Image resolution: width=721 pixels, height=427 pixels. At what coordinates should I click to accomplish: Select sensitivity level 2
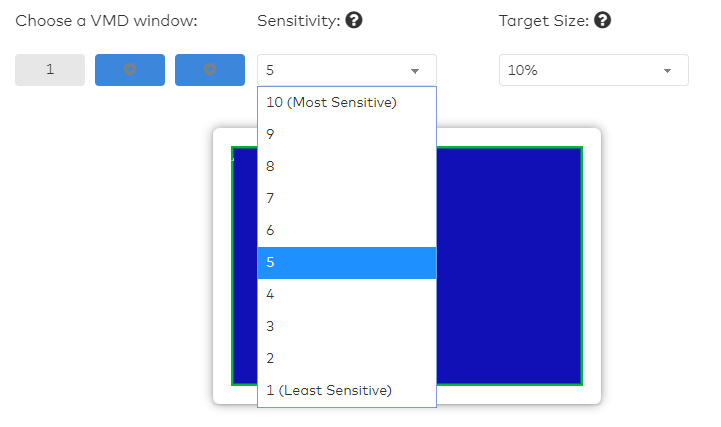(x=346, y=358)
